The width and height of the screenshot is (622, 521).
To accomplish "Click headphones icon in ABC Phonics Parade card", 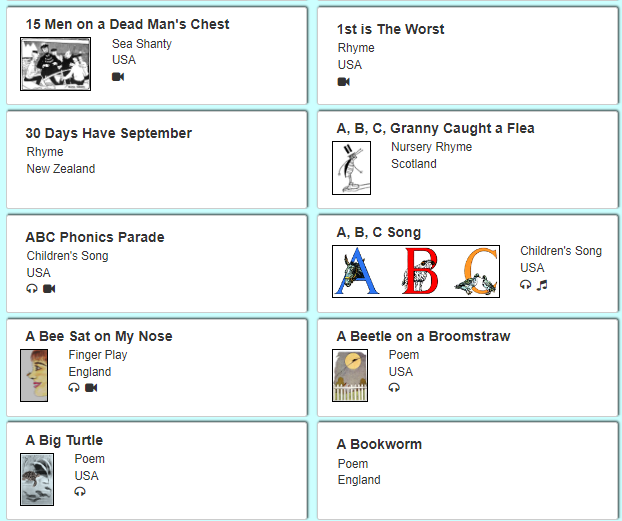I will (32, 289).
